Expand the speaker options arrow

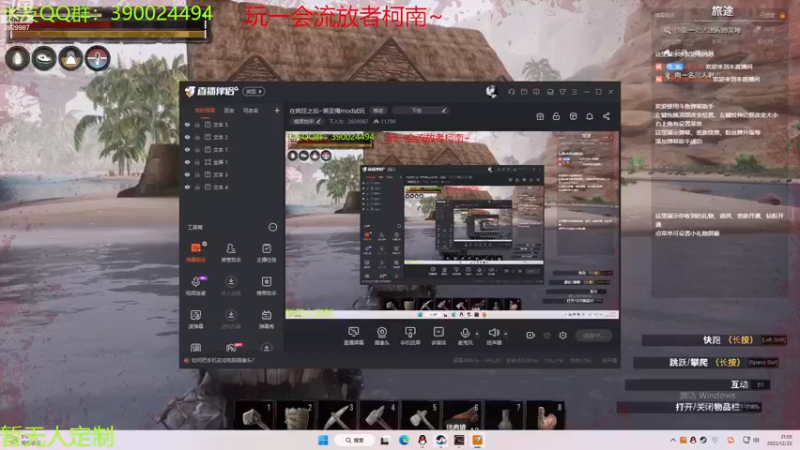coord(506,334)
